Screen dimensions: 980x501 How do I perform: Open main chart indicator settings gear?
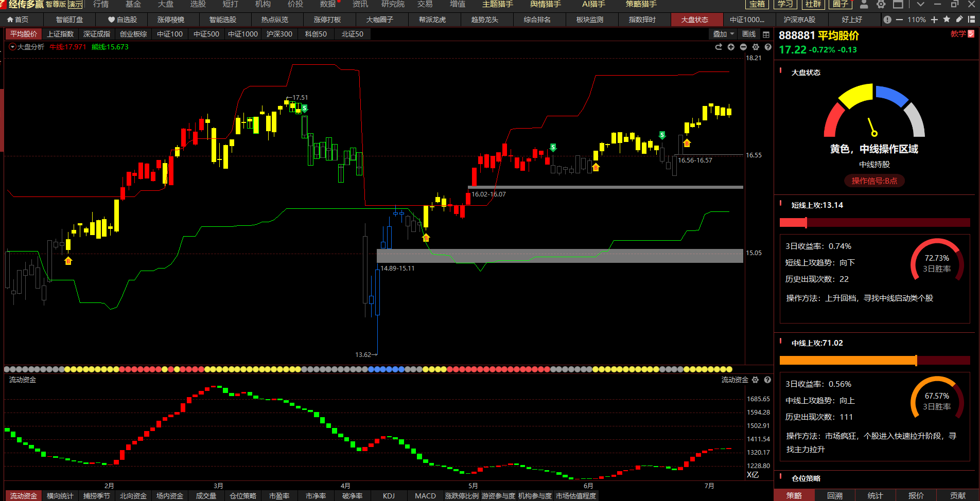click(x=756, y=47)
